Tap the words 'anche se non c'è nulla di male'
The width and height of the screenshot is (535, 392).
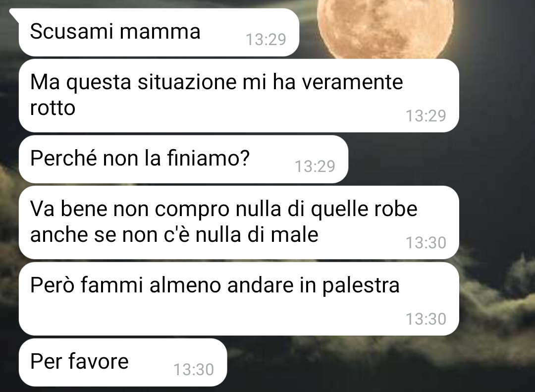174,235
